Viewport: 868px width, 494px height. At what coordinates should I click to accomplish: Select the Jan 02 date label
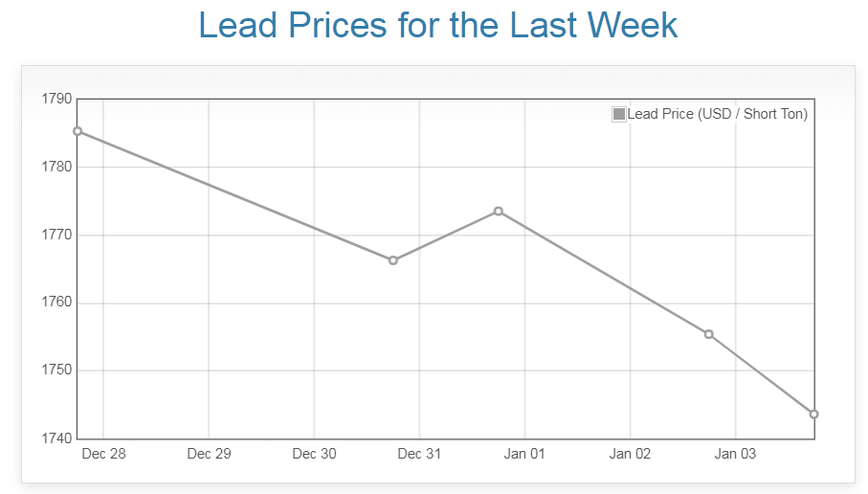(630, 454)
